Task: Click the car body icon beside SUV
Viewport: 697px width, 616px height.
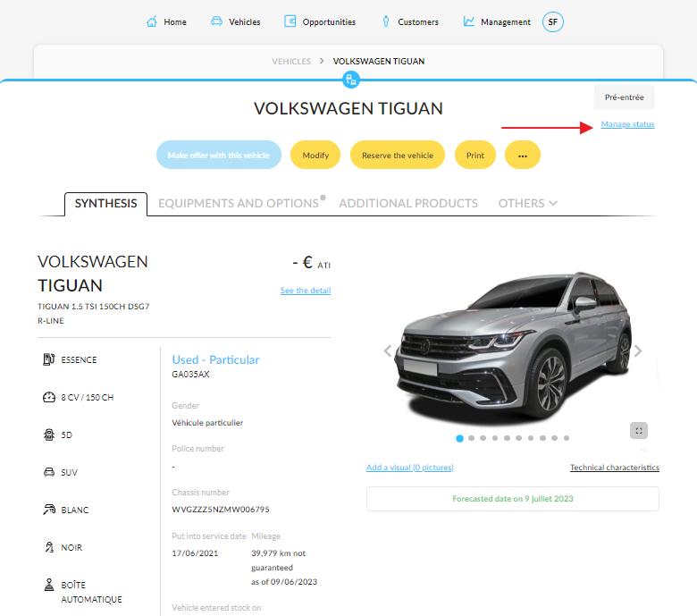Action: [49, 472]
